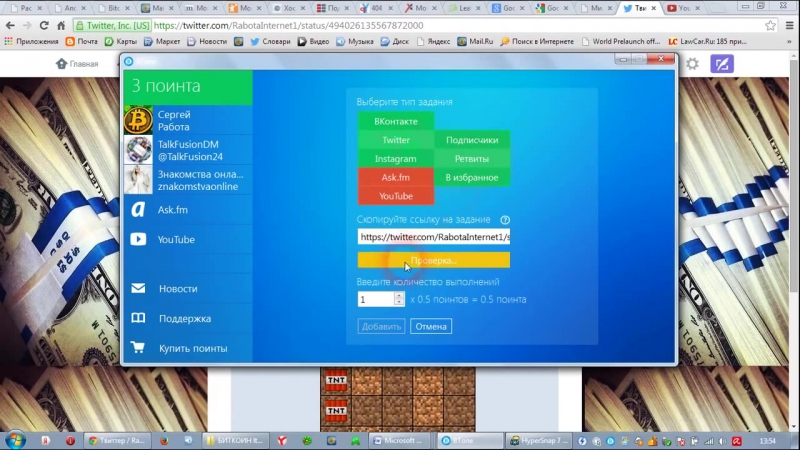800x450 pixels.
Task: Click the browser address bar URL
Action: pos(288,26)
